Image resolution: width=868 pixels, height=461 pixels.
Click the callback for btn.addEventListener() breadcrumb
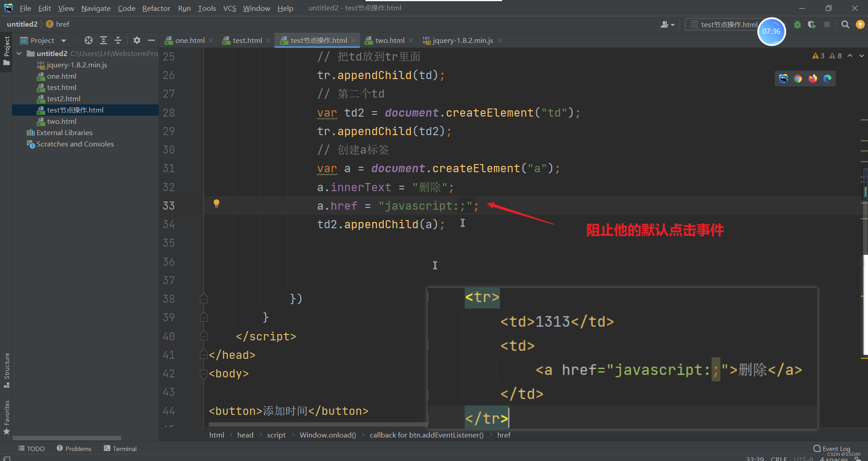(426, 435)
